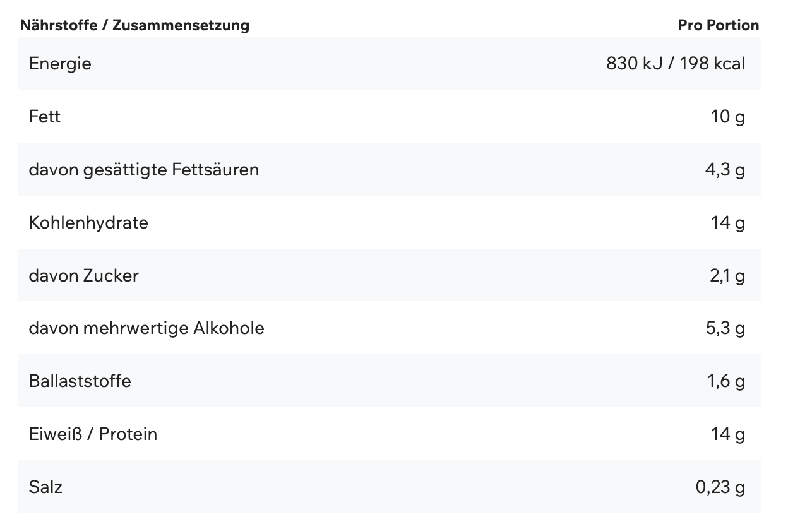The width and height of the screenshot is (812, 529).
Task: Select the Salz row label
Action: pyautogui.click(x=45, y=487)
